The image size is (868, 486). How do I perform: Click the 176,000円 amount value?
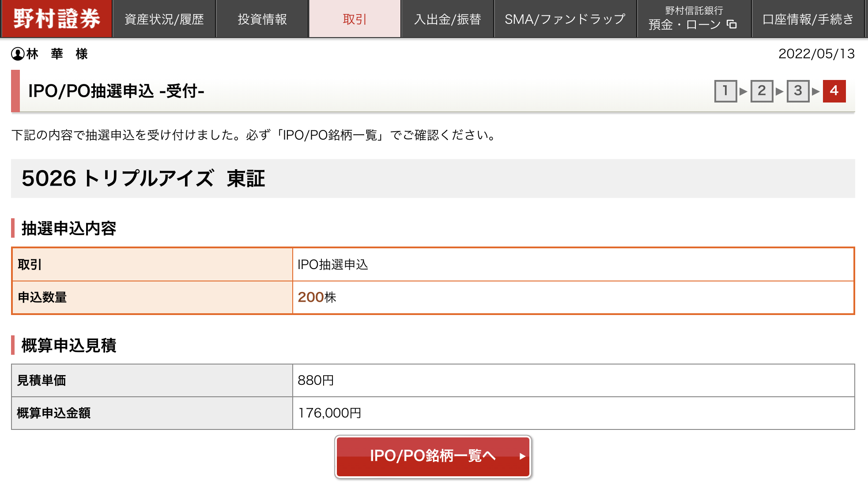point(330,413)
